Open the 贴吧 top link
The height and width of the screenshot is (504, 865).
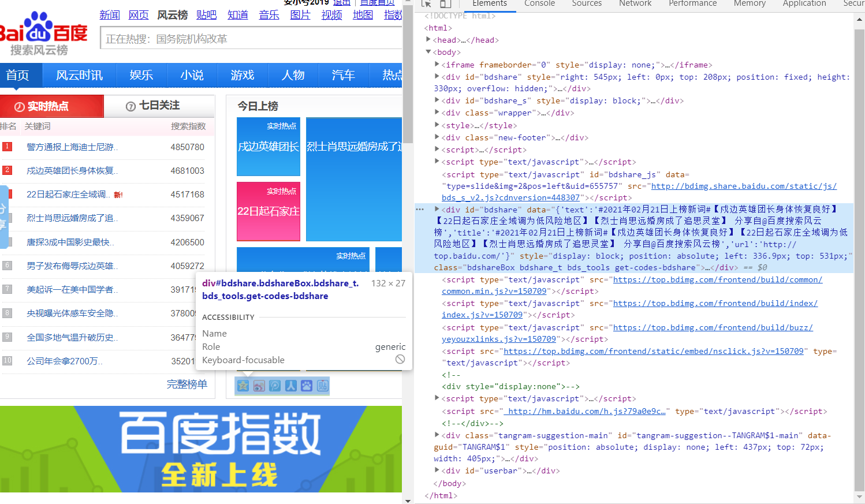[206, 15]
